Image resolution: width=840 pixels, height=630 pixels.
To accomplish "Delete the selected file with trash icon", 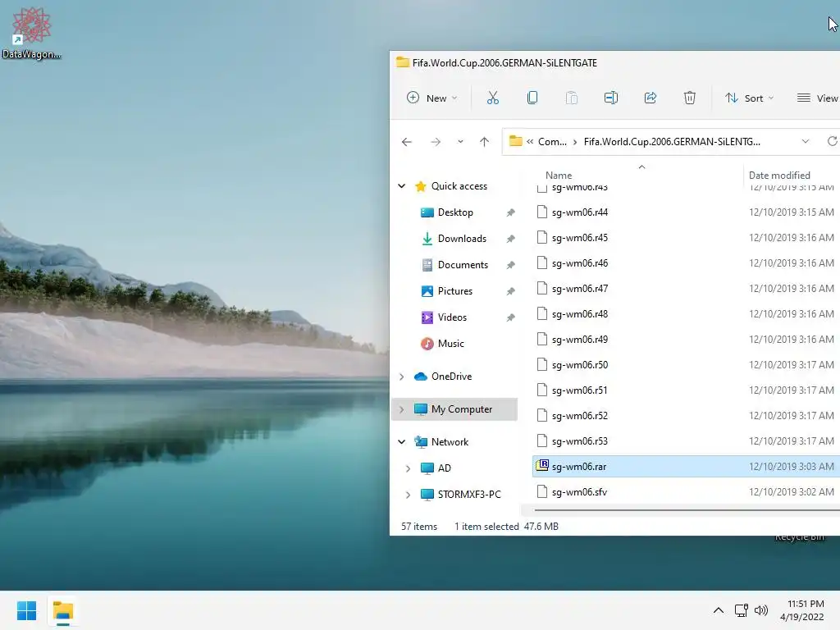I will (x=689, y=98).
